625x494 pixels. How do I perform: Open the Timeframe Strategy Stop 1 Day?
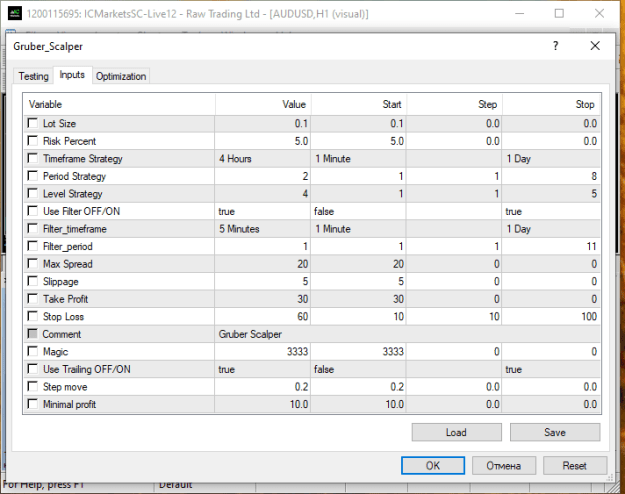click(x=551, y=159)
